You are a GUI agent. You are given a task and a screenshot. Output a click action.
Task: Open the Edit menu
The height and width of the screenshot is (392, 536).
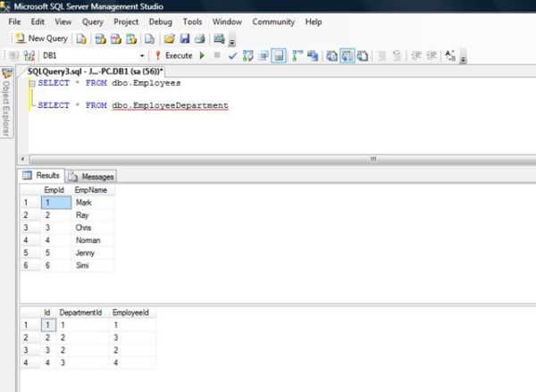(38, 21)
